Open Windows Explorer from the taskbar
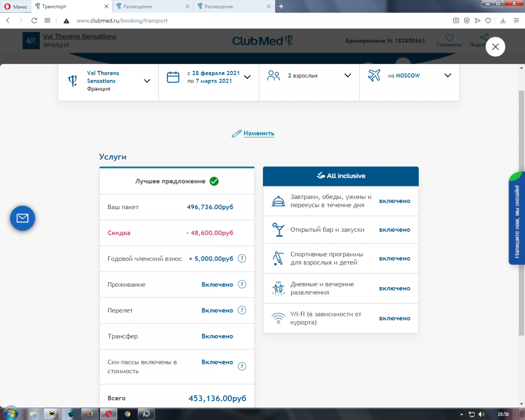Image resolution: width=525 pixels, height=420 pixels. click(33, 413)
